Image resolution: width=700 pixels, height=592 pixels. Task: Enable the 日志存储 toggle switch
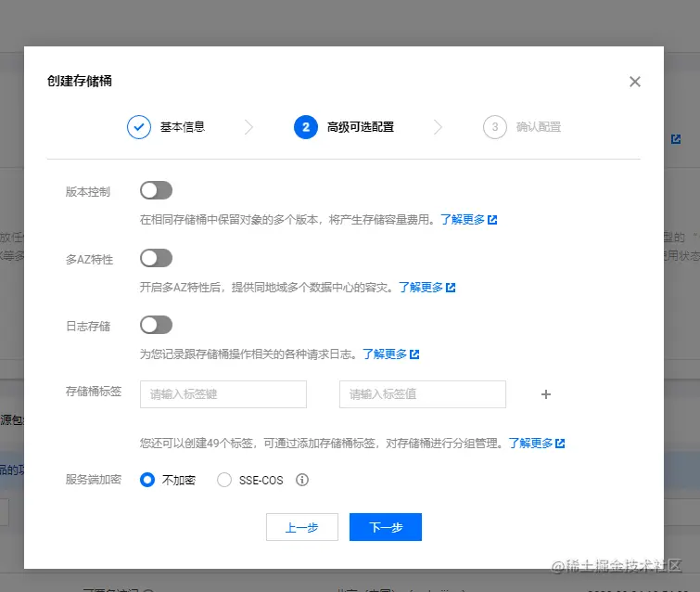(x=157, y=325)
